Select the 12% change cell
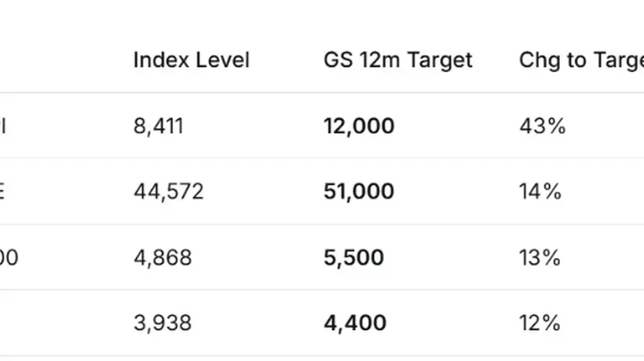 click(540, 323)
